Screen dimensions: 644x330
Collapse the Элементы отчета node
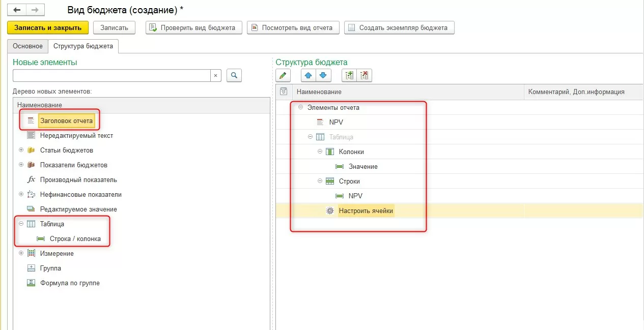300,107
